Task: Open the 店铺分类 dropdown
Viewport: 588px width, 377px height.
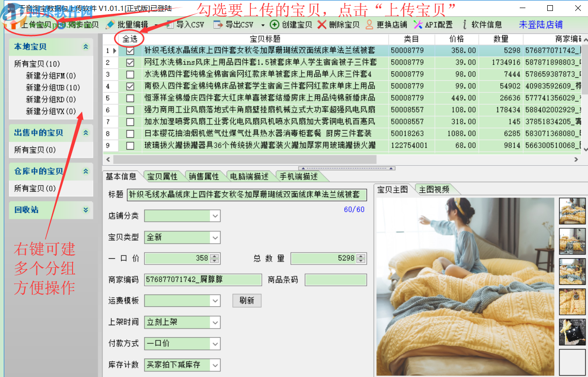Action: tap(215, 216)
